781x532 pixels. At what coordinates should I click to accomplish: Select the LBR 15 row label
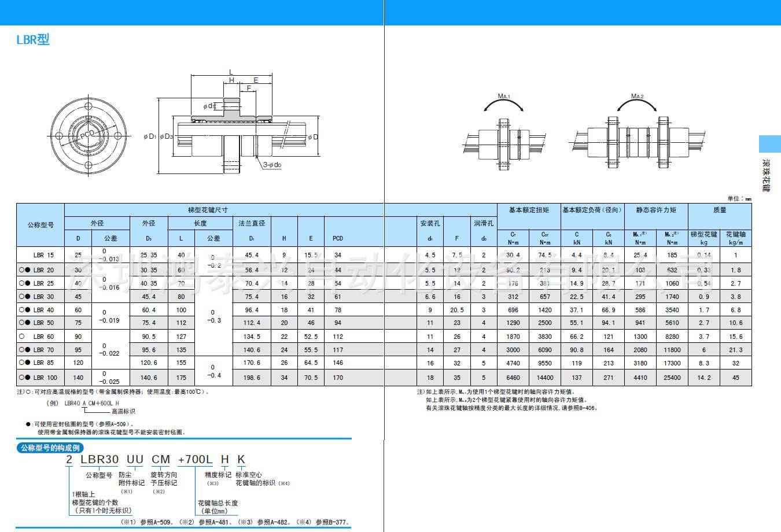pos(43,255)
